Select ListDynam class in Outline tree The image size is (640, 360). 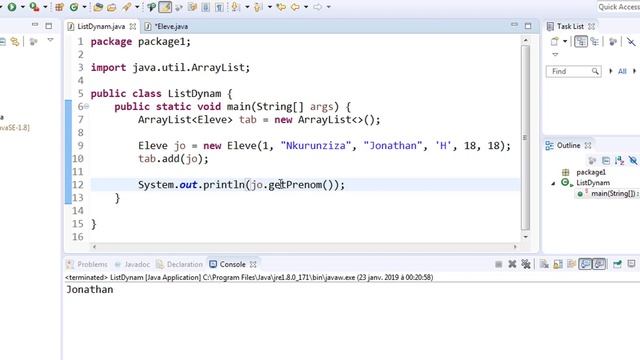[593, 183]
